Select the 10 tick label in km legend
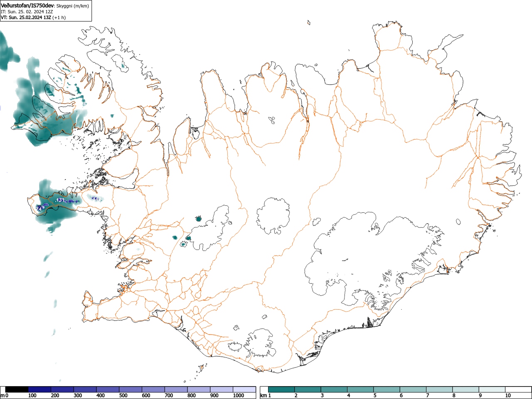The height and width of the screenshot is (399, 532). tap(508, 396)
